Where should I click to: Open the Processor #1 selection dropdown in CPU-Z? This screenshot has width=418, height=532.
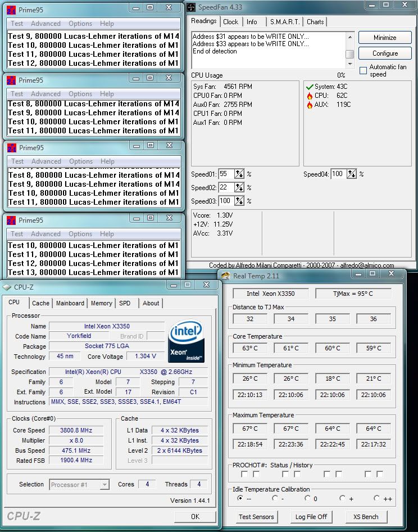[x=104, y=485]
